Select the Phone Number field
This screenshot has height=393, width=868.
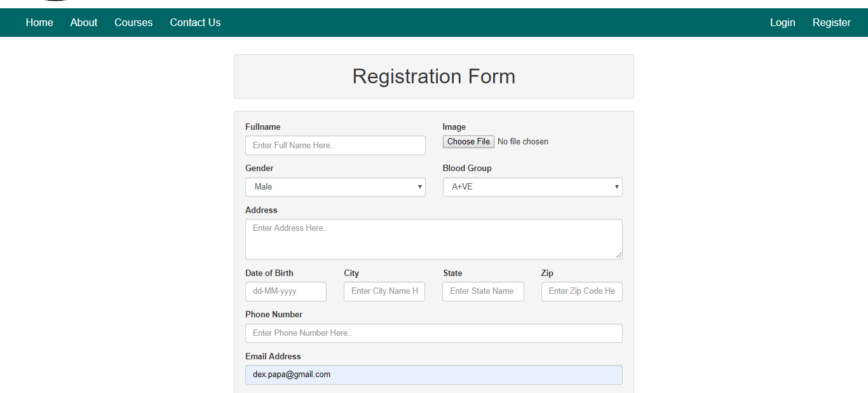click(x=433, y=333)
